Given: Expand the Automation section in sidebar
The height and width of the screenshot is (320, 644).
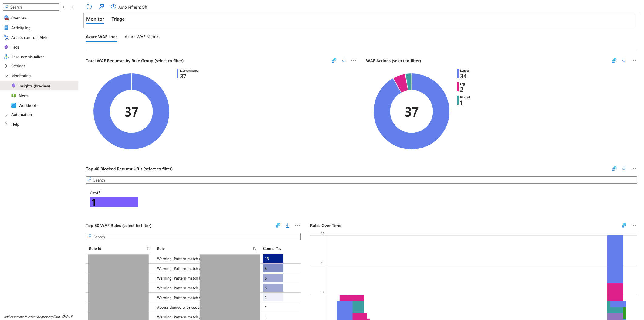Looking at the screenshot, I should click(x=6, y=115).
